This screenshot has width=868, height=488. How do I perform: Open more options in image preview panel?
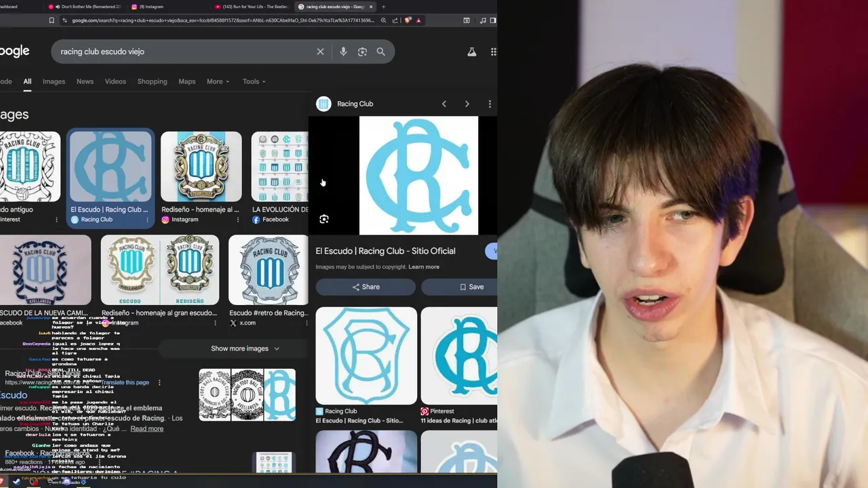[490, 104]
